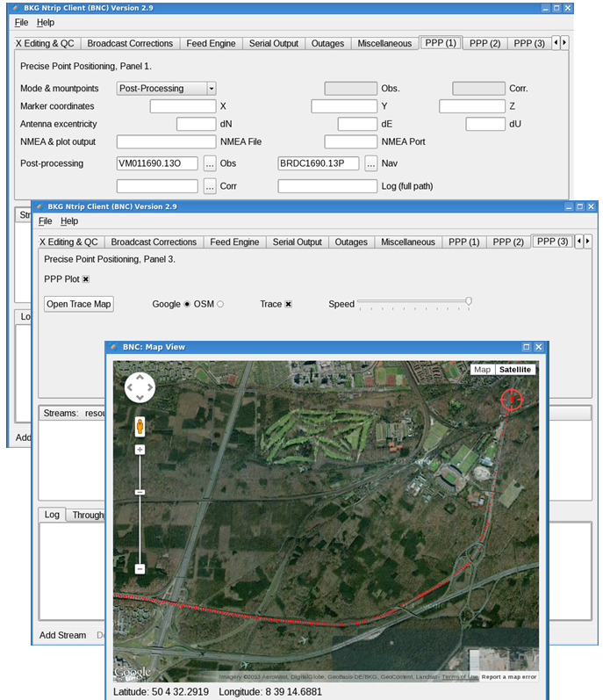Screen dimensions: 603x700
Task: Switch map to Satellite view
Action: pyautogui.click(x=515, y=370)
